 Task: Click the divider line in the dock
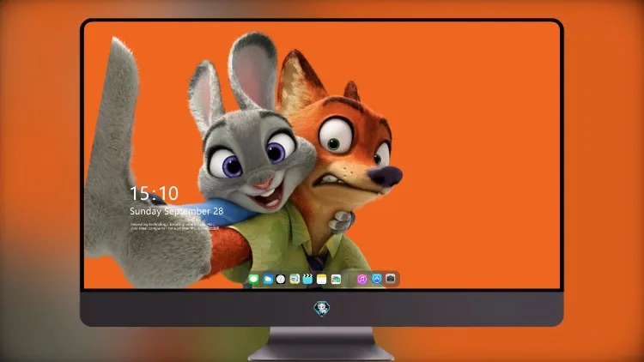pyautogui.click(x=349, y=279)
